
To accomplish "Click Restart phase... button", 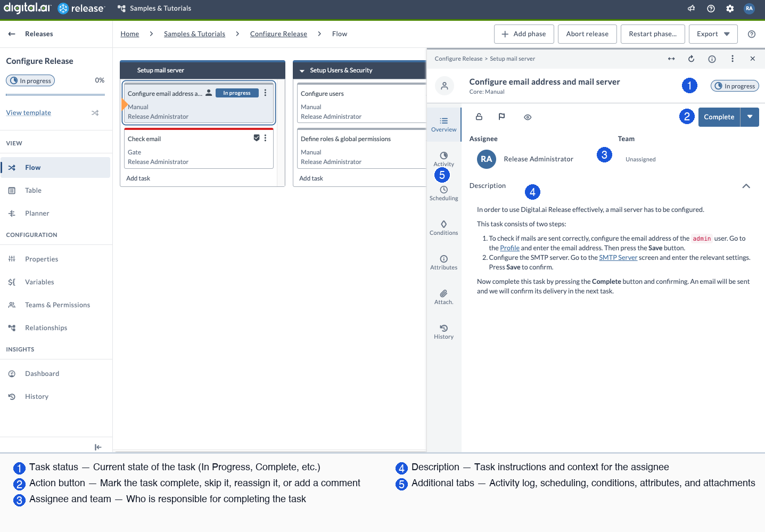I will [653, 34].
